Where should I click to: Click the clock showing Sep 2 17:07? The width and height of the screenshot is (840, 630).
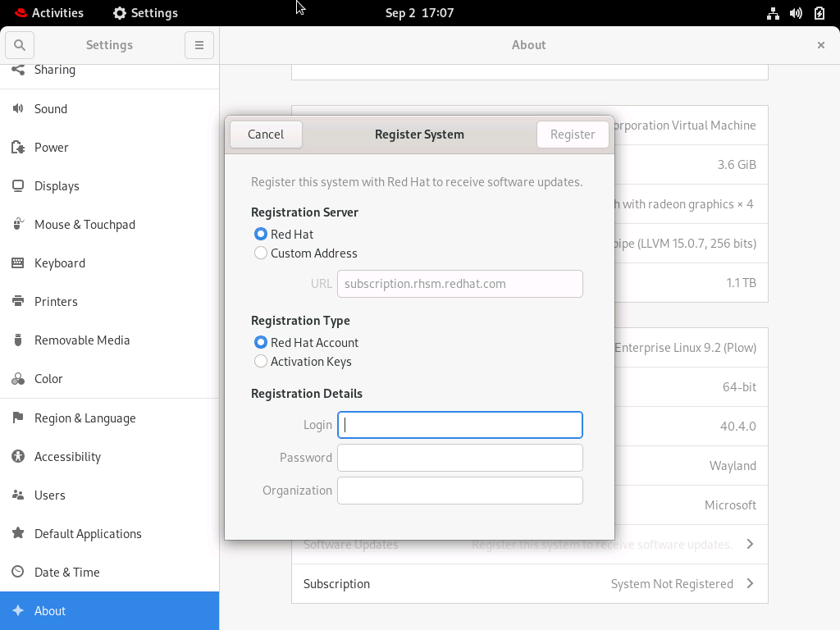point(419,13)
